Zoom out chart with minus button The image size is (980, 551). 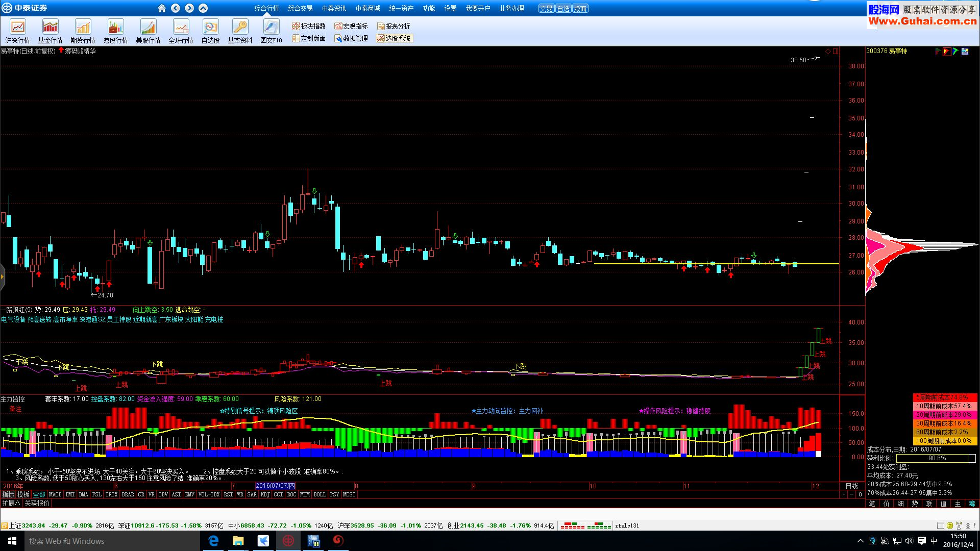tap(852, 494)
